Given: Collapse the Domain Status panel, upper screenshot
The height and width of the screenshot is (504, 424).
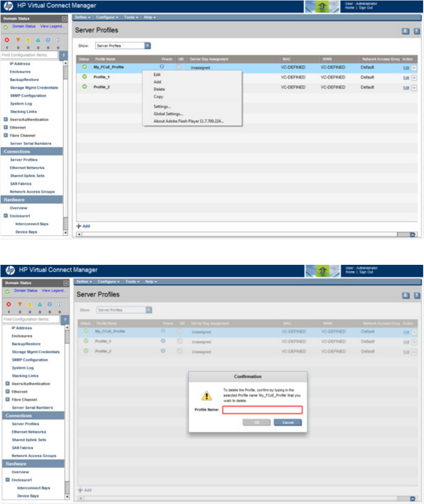Looking at the screenshot, I should (x=64, y=19).
